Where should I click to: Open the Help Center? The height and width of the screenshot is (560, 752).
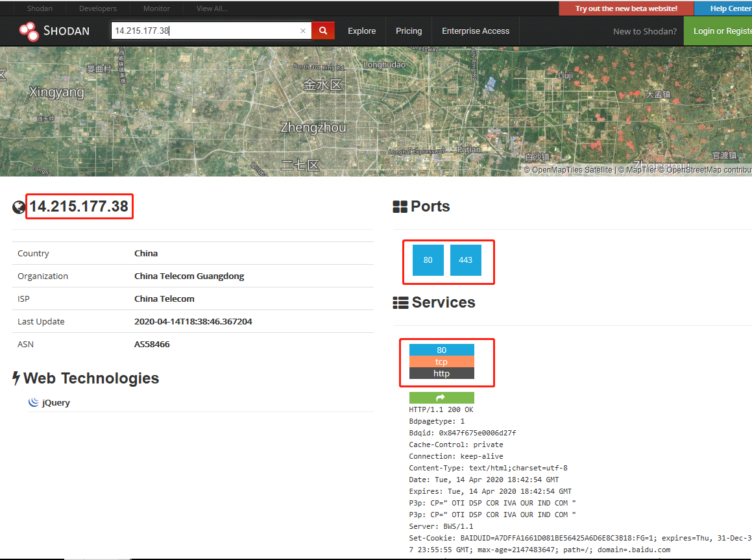(x=723, y=8)
